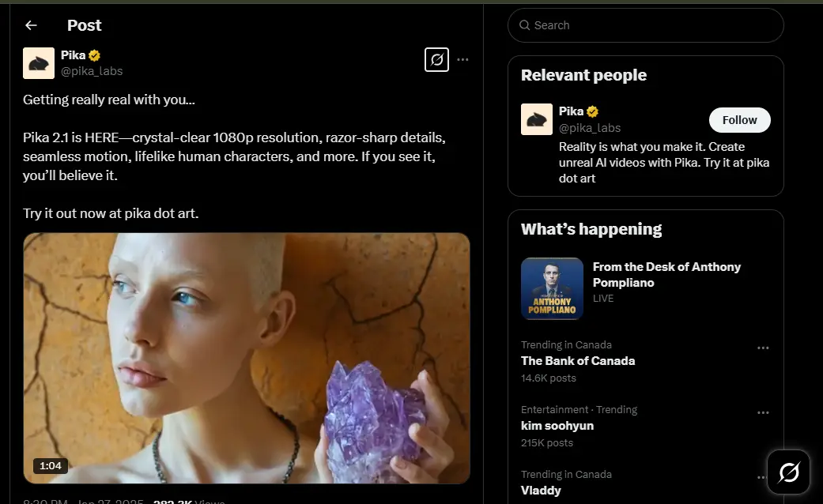This screenshot has width=823, height=504.
Task: Click the 'Post' page heading
Action: coord(84,25)
